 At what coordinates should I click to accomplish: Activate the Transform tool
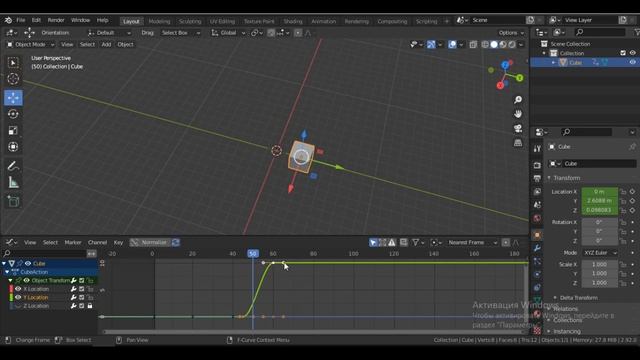click(13, 147)
